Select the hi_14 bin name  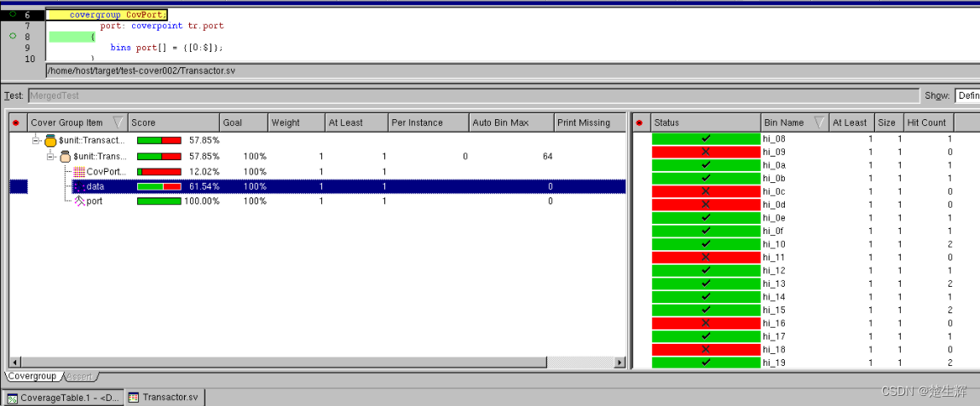774,297
